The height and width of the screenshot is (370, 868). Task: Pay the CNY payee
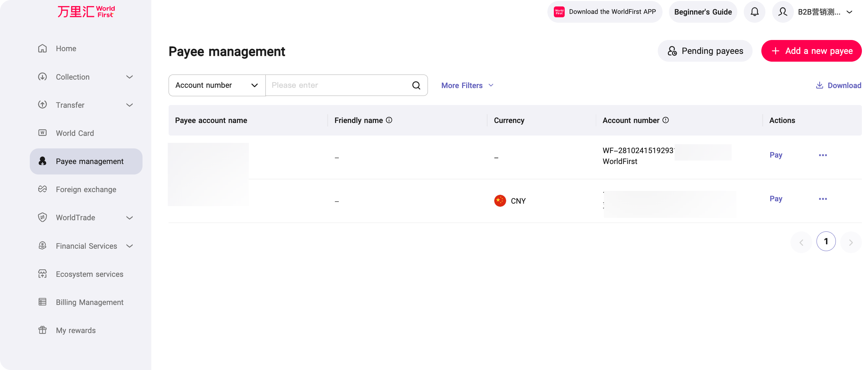click(x=776, y=199)
